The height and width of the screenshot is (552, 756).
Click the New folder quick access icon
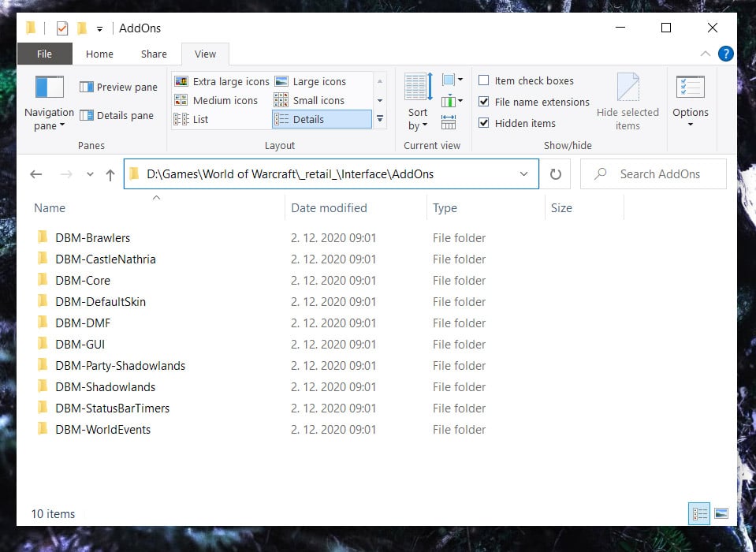point(82,28)
